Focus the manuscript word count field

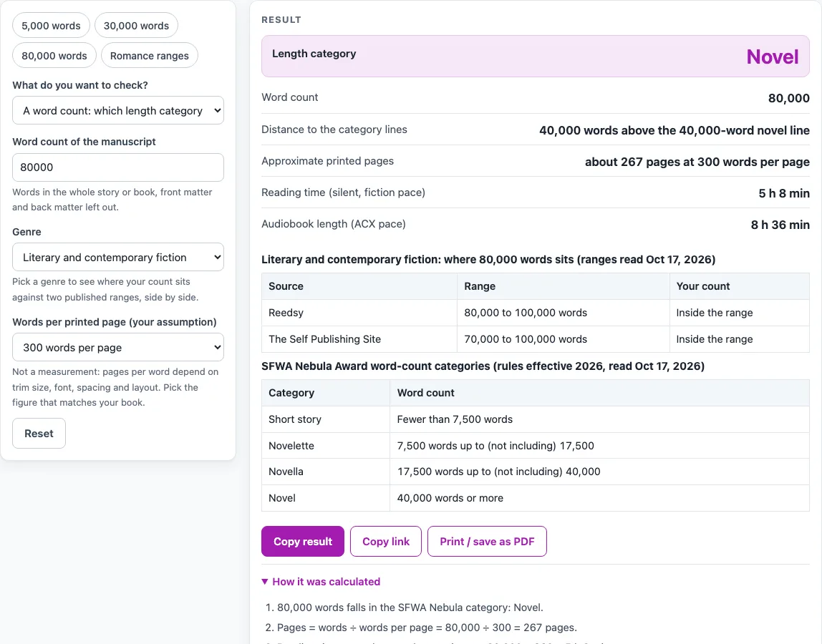118,167
